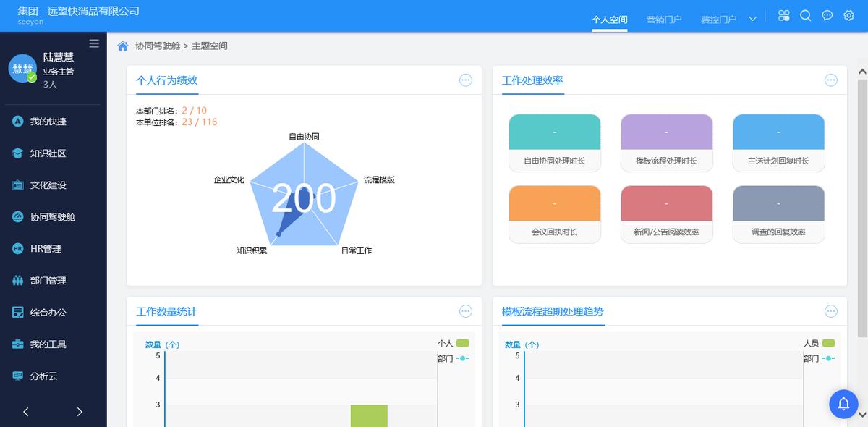The height and width of the screenshot is (427, 868).
Task: Open the settings gear icon
Action: [848, 15]
